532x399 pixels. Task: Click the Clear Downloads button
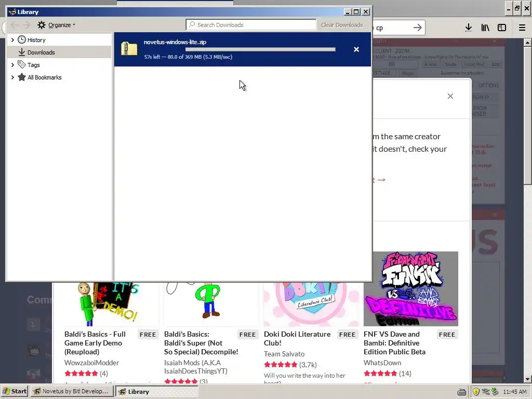coord(342,25)
